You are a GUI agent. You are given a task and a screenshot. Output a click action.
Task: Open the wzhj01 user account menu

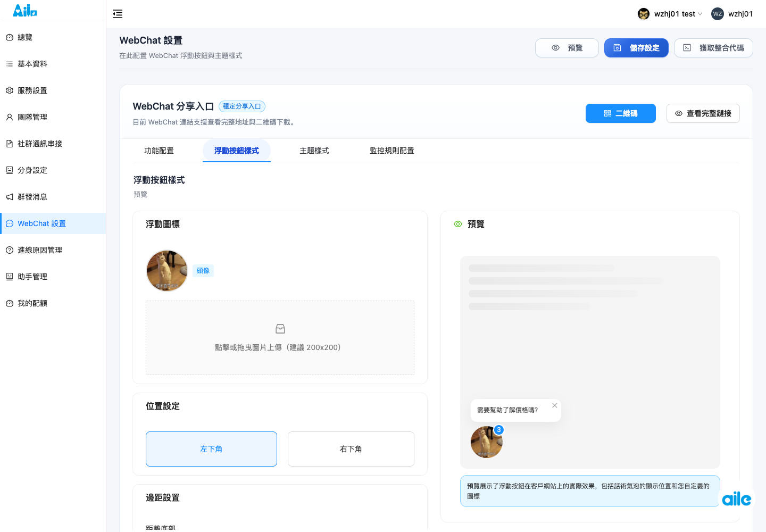pyautogui.click(x=732, y=14)
